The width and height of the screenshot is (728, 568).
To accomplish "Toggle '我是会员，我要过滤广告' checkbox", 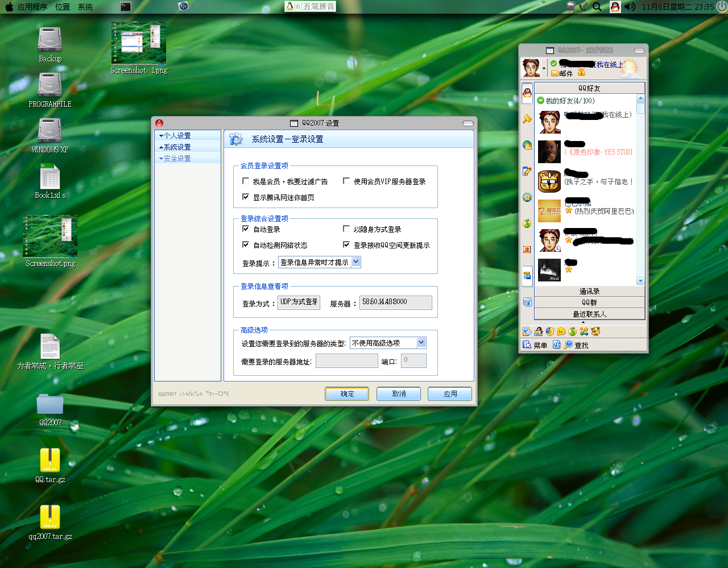I will pos(246,181).
